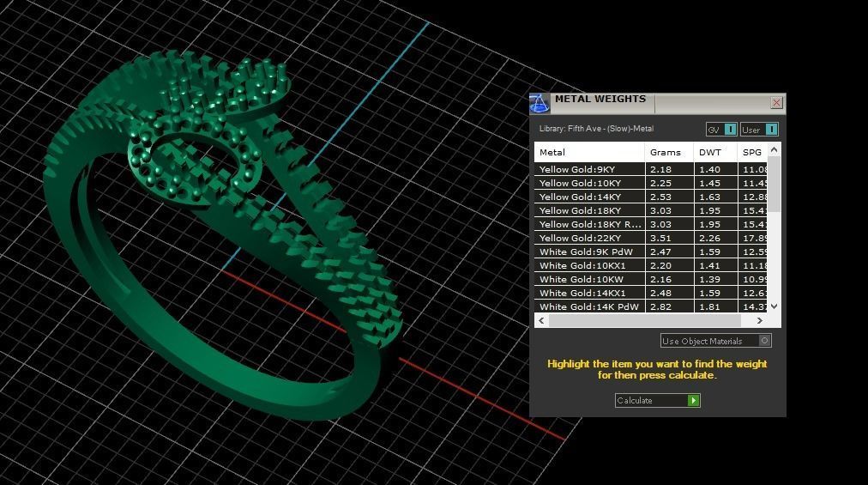The width and height of the screenshot is (868, 485).
Task: Toggle the GV library switch
Action: coord(722,129)
